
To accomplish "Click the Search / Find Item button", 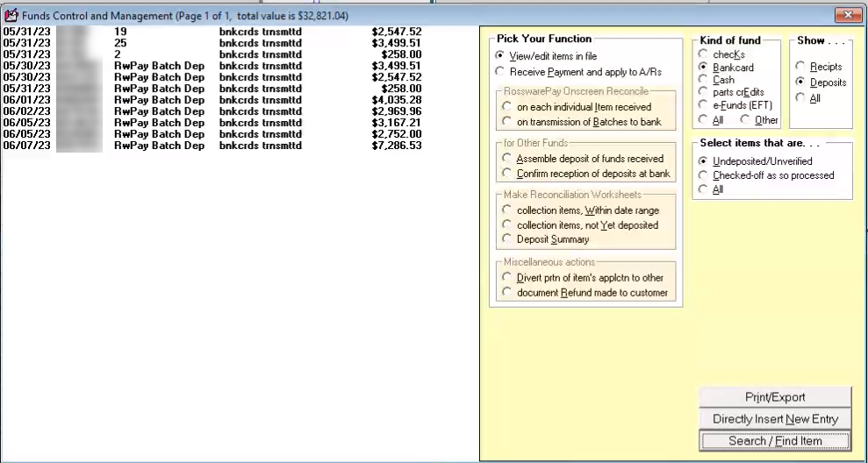I will point(775,441).
